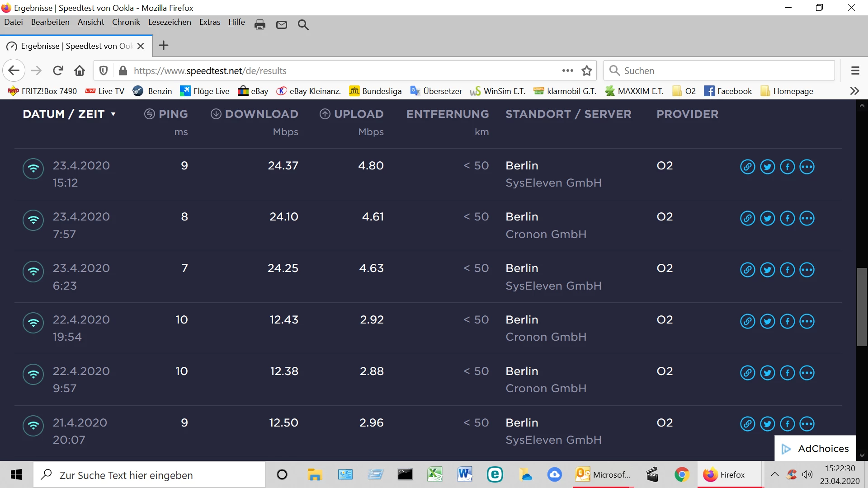Click the print icon in menu bar
Image resolution: width=868 pixels, height=488 pixels.
[x=260, y=25]
